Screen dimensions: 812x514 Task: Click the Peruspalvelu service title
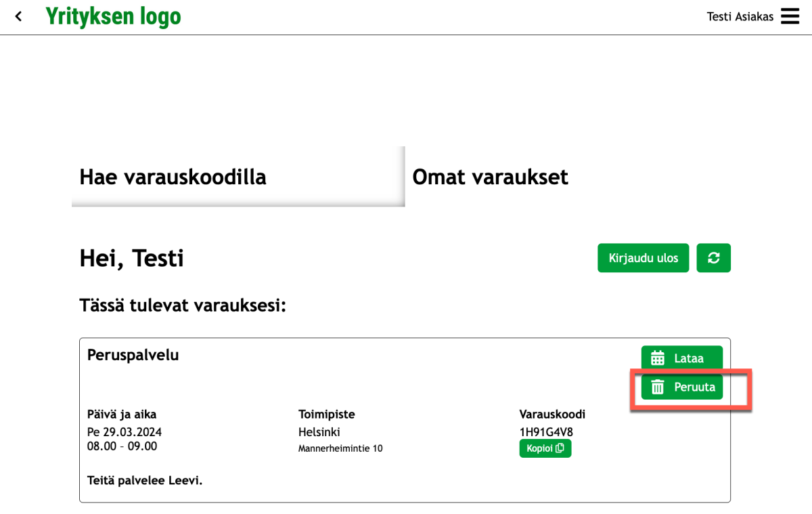click(133, 355)
